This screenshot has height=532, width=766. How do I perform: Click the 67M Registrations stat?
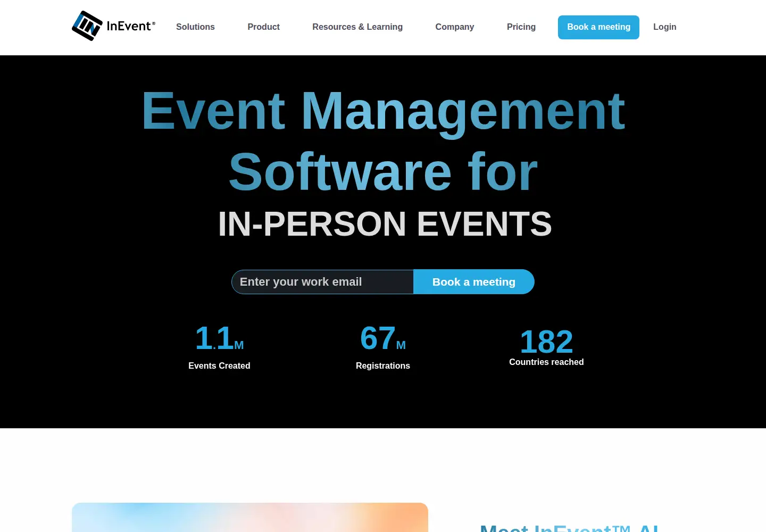pyautogui.click(x=383, y=346)
